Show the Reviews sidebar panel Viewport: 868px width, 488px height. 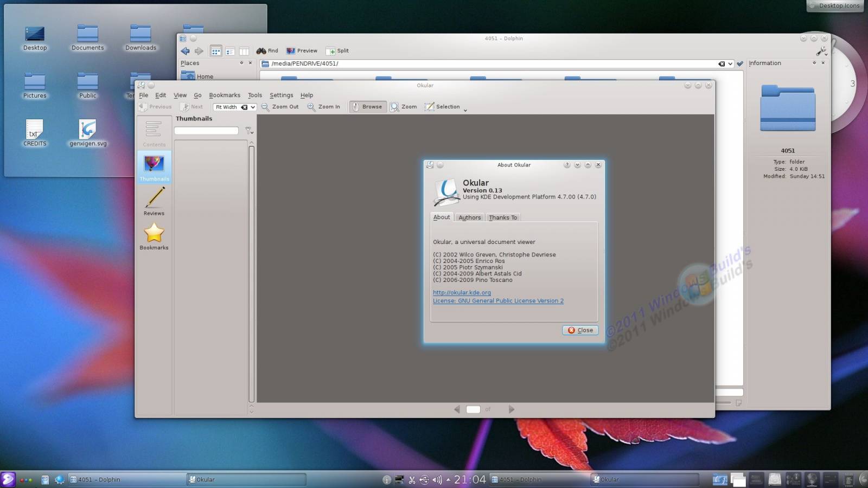154,201
